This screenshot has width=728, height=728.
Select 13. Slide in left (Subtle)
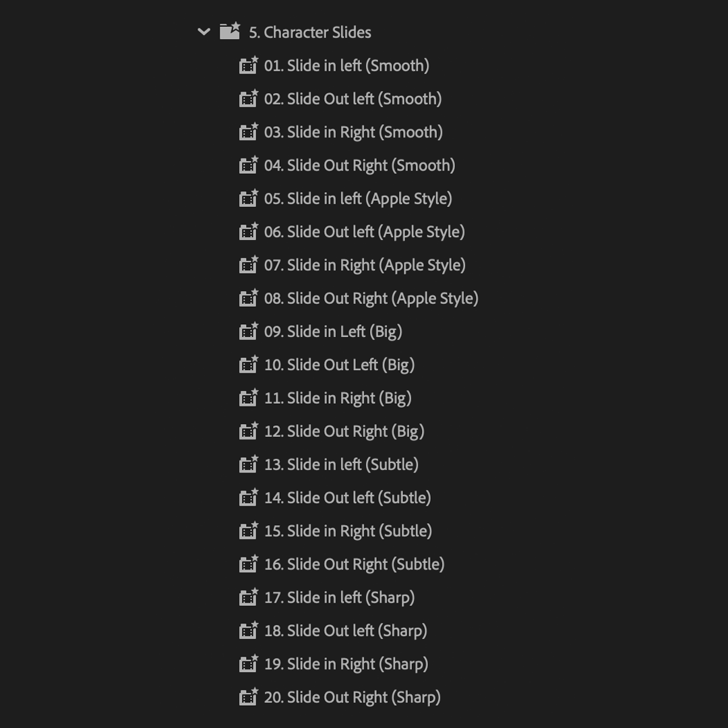point(340,464)
